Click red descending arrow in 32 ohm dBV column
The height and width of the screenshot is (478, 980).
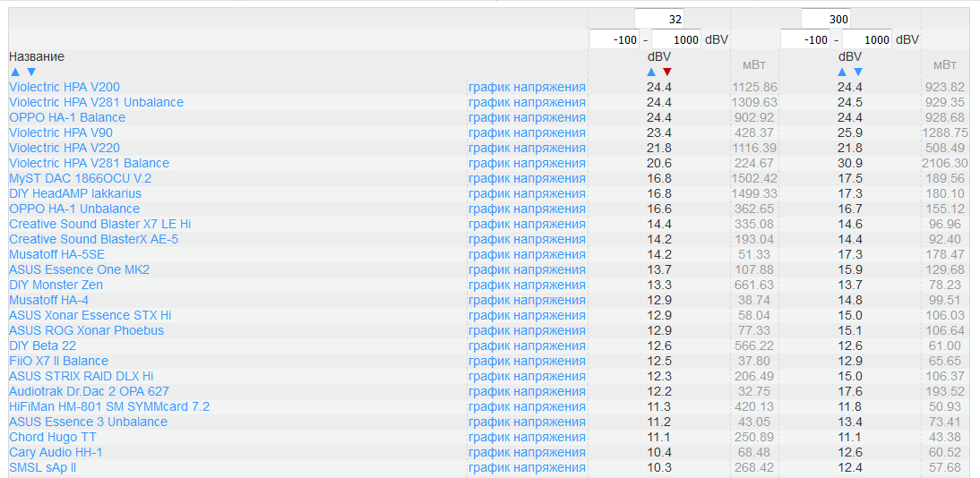click(666, 72)
